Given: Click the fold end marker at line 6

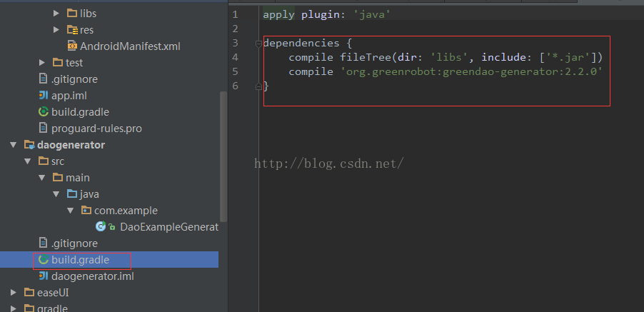Looking at the screenshot, I should 258,86.
